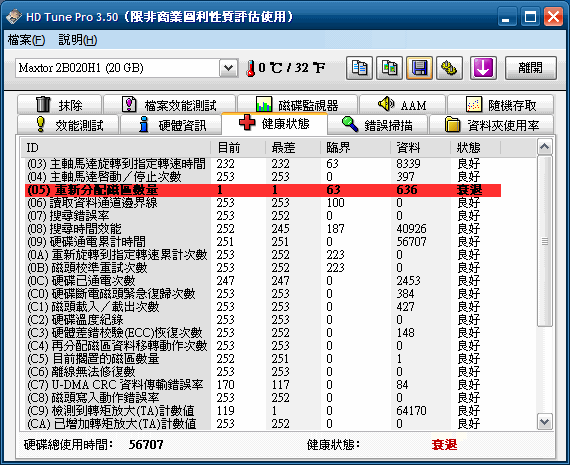Image resolution: width=570 pixels, height=465 pixels.
Task: Open the options wrench icon
Action: coord(449,68)
